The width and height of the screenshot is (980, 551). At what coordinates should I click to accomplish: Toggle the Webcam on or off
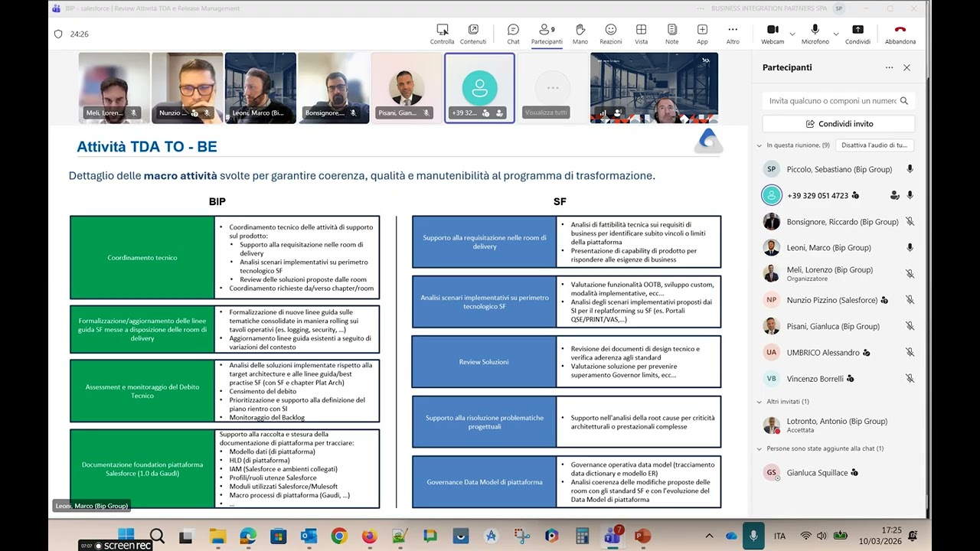click(773, 34)
